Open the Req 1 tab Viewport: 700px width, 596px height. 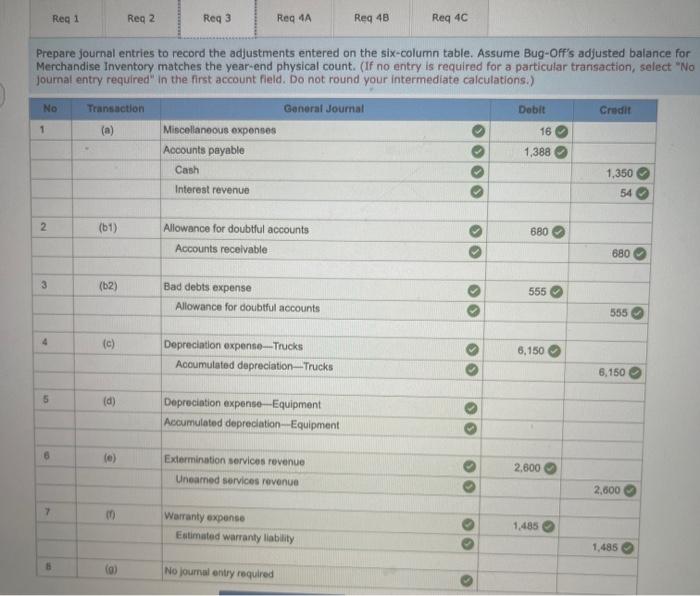(66, 18)
